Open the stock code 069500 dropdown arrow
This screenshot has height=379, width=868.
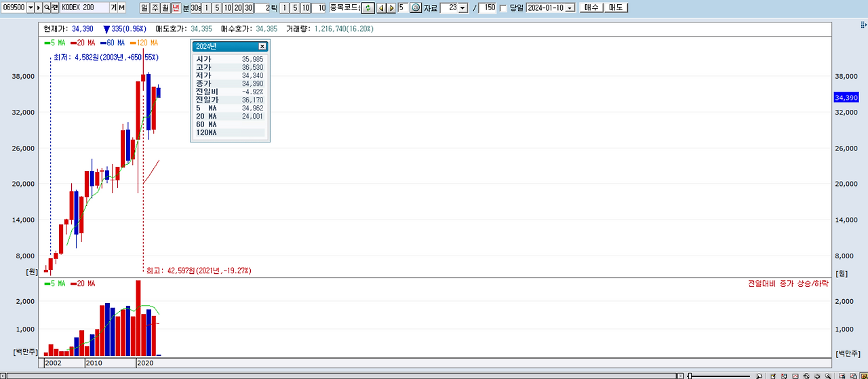[31, 7]
